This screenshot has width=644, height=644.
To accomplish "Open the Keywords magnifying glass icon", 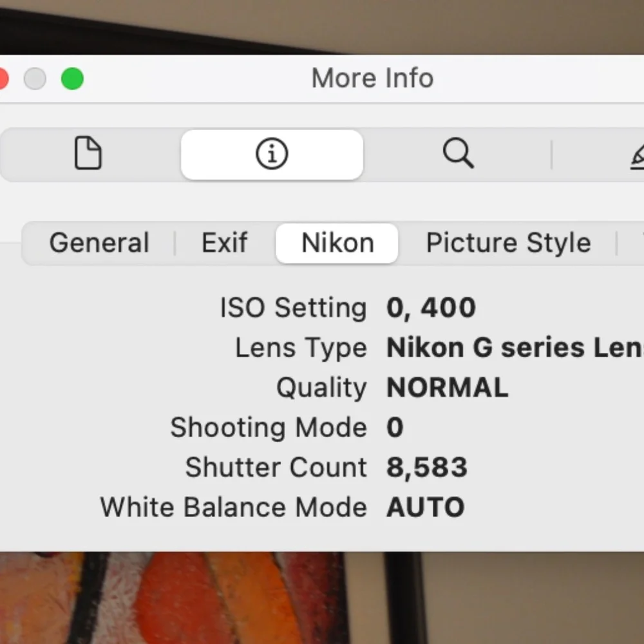I will coord(459,153).
